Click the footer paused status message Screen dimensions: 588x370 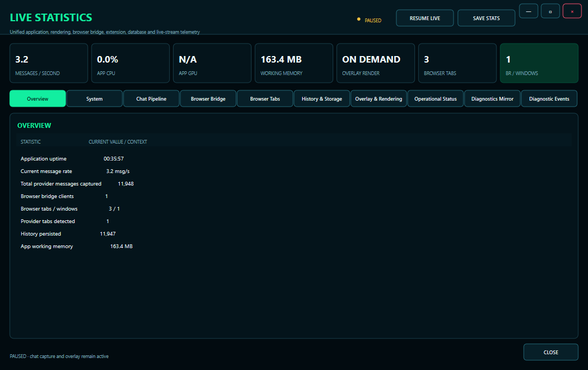[59, 356]
